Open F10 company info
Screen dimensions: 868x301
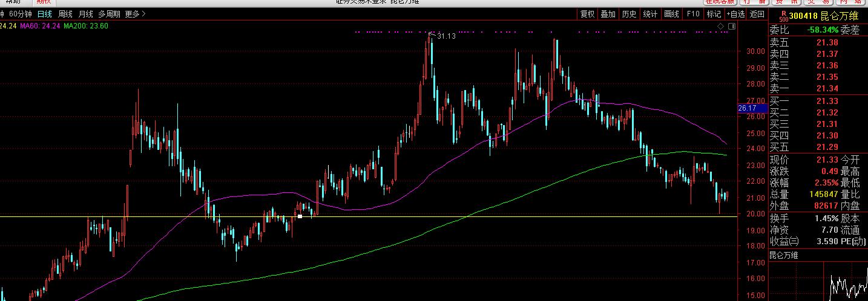point(693,14)
